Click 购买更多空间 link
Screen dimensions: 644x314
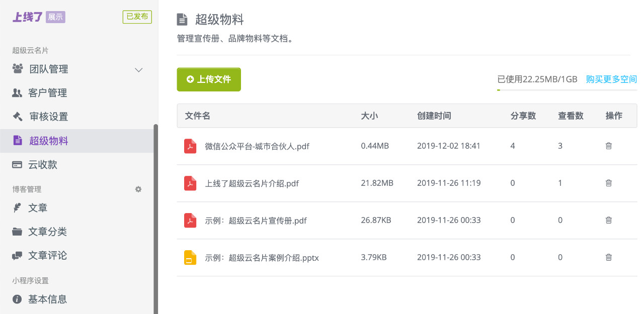click(611, 79)
